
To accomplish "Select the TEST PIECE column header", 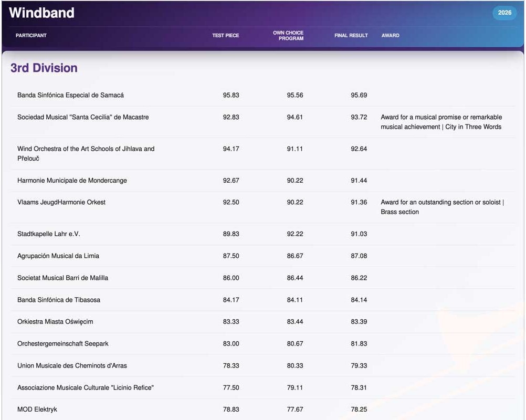I will click(x=225, y=35).
